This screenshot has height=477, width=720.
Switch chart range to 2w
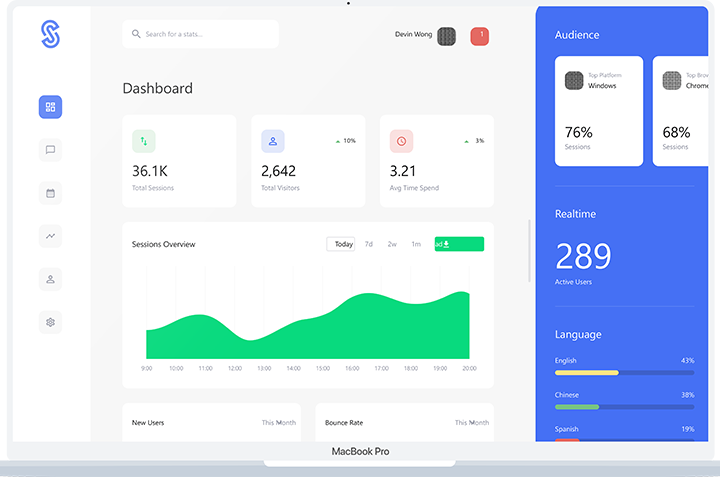coord(392,244)
